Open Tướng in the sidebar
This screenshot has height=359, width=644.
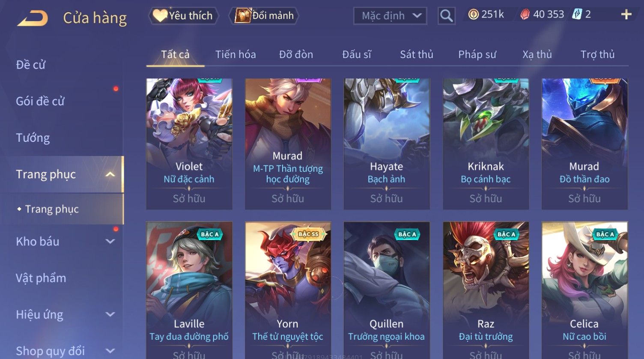coord(33,138)
